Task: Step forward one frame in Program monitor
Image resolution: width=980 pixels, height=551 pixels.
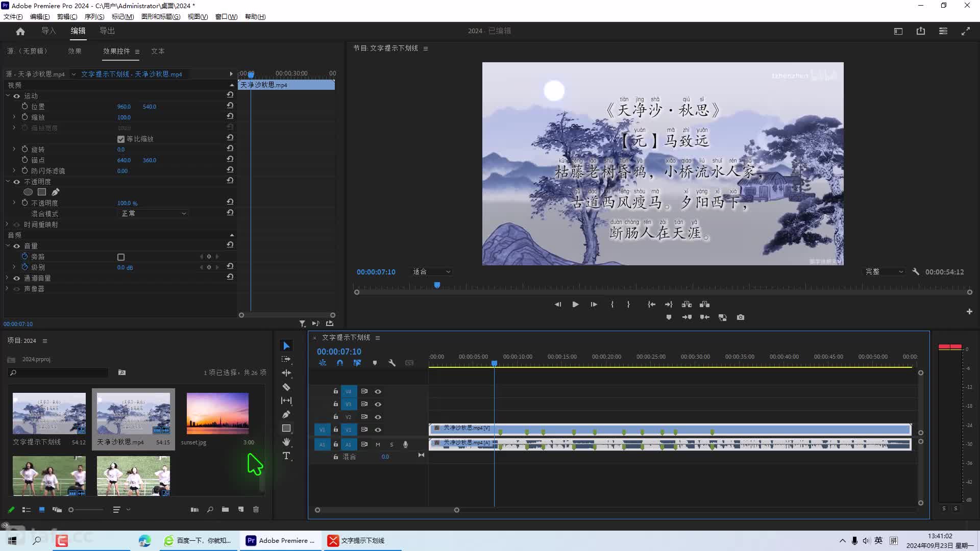Action: [x=594, y=305]
